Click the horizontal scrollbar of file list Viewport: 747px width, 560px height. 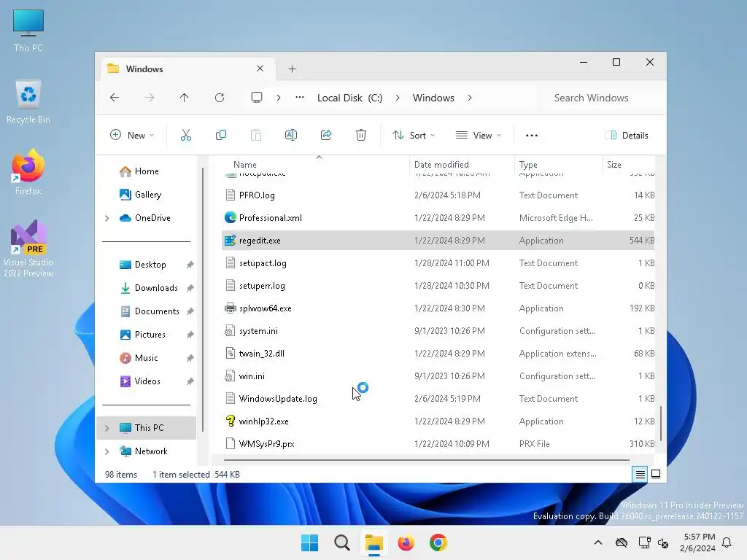click(427, 460)
